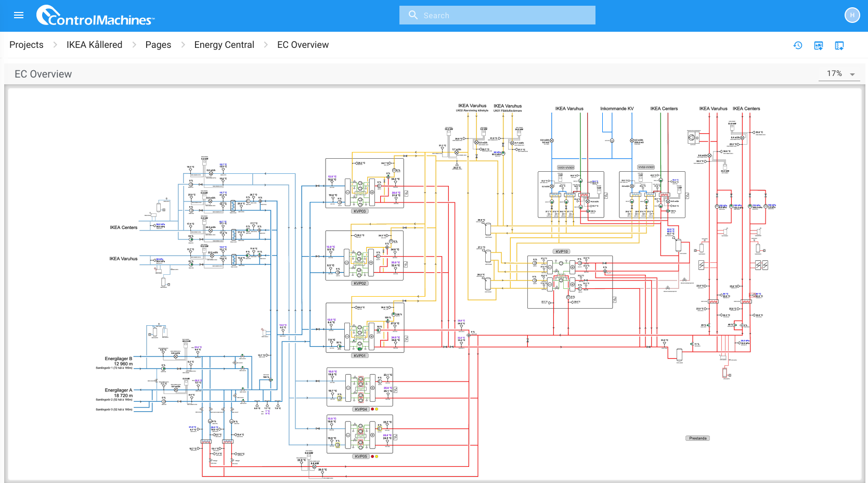
Task: Open the hamburger navigation menu
Action: [x=19, y=15]
